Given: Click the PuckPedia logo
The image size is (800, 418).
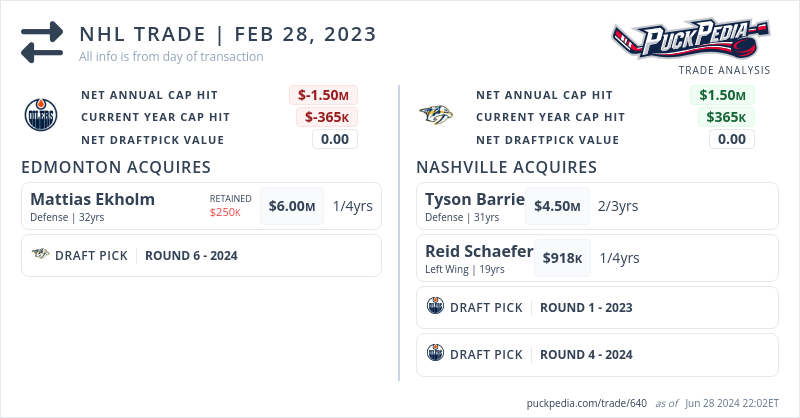Looking at the screenshot, I should [x=691, y=39].
